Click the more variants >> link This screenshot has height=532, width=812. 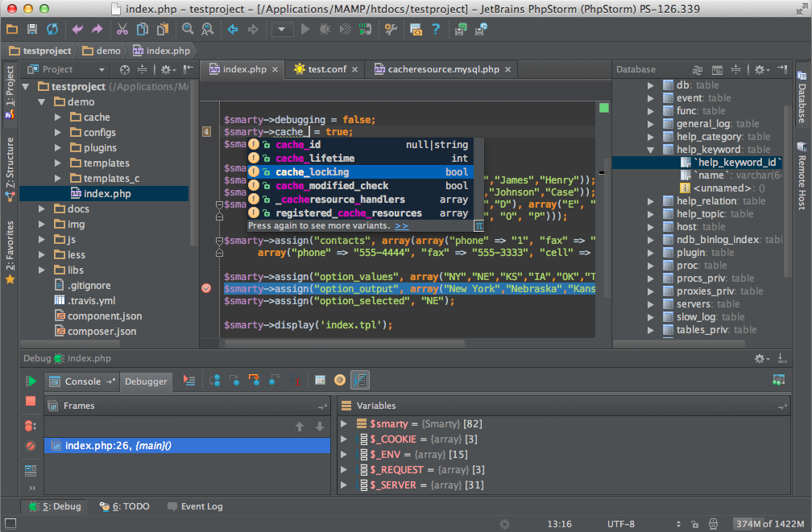pos(401,226)
